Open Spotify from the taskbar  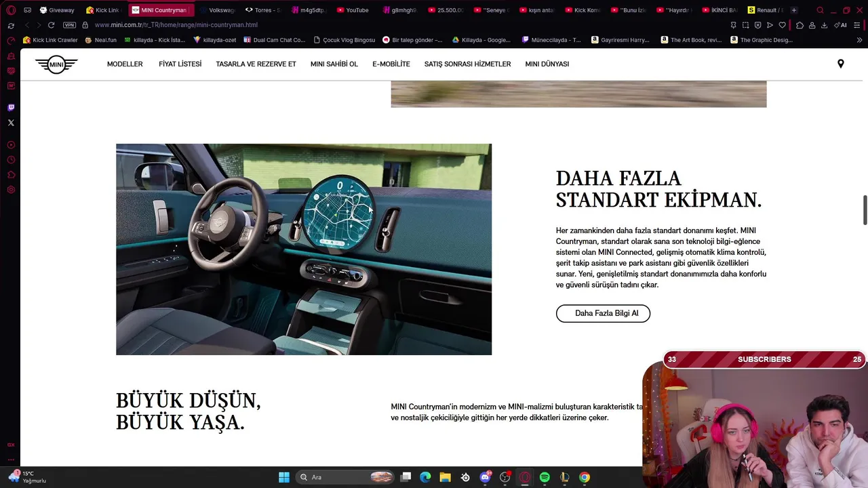545,477
